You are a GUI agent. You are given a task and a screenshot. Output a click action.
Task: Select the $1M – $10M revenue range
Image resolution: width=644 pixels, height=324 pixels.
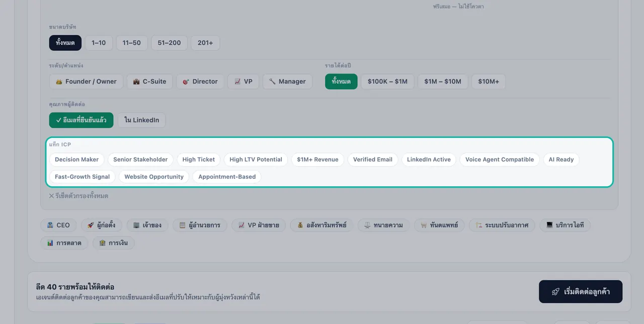point(443,82)
